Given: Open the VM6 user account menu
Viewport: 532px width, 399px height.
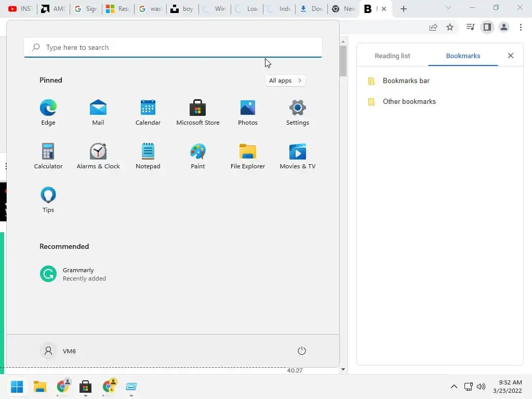Looking at the screenshot, I should tap(58, 351).
